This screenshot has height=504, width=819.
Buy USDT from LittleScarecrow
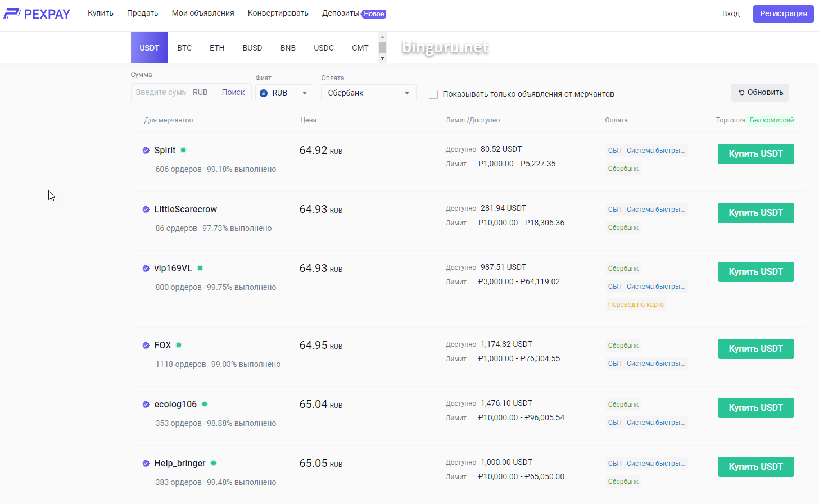point(756,213)
